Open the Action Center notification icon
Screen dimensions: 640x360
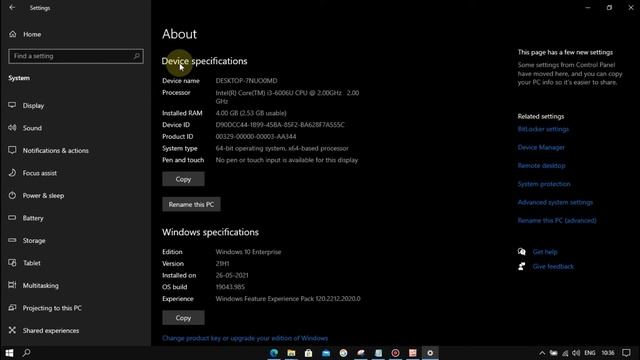[x=626, y=353]
